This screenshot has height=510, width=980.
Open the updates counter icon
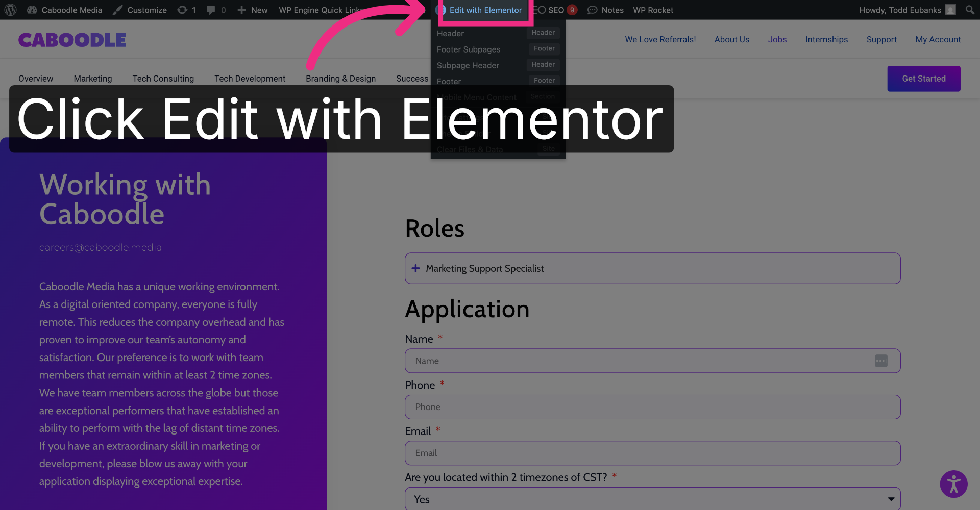[x=186, y=10]
